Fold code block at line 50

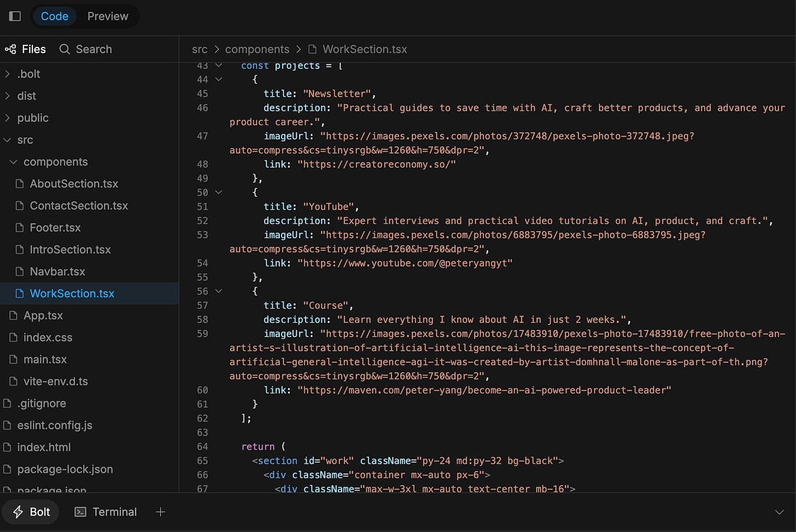219,192
